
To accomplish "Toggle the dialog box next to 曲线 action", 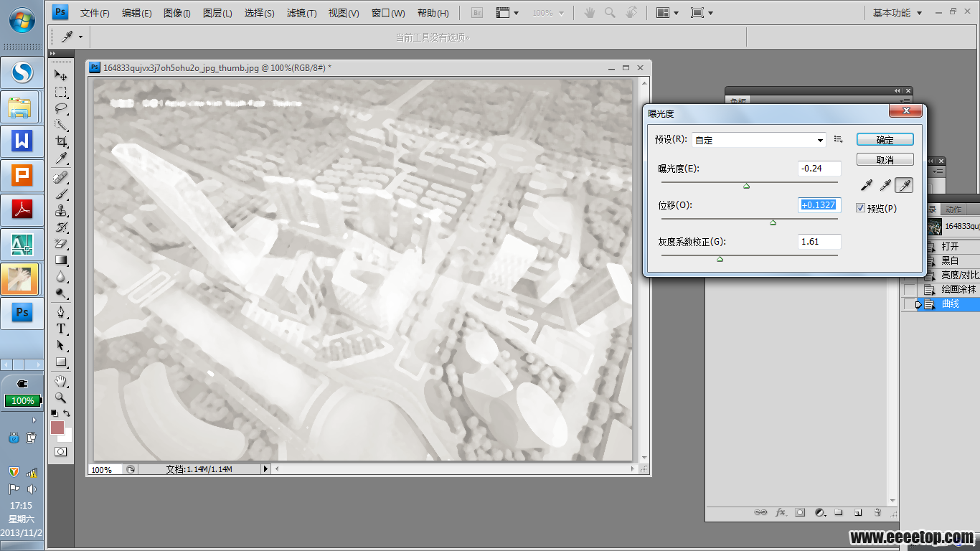I will tap(910, 304).
